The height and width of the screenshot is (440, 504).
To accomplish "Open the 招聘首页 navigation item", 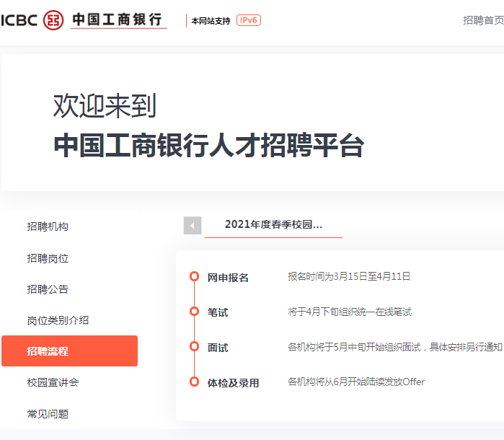I will [x=482, y=20].
